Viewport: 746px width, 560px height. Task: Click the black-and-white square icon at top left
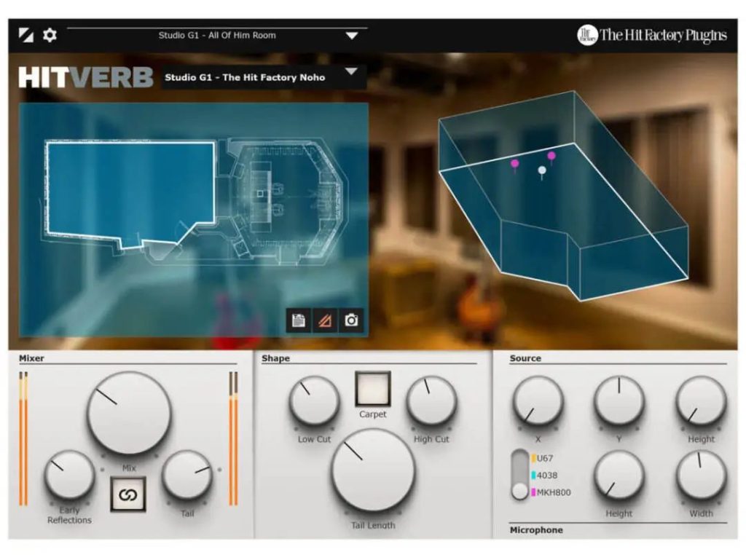tap(26, 35)
